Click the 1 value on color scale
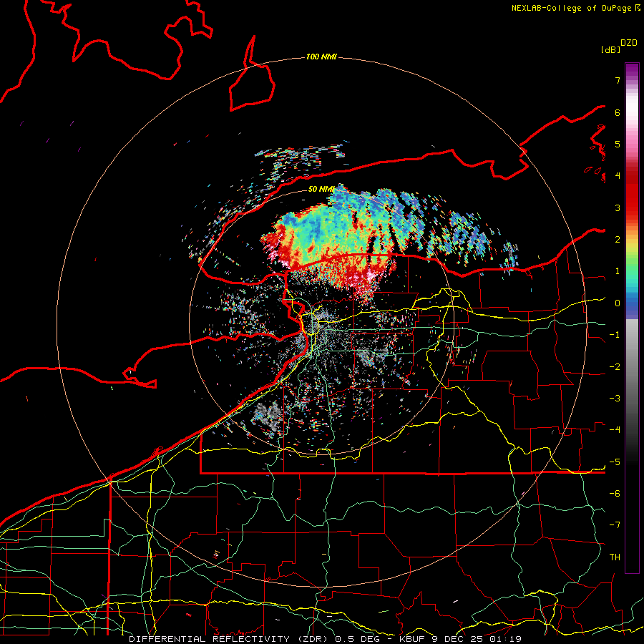This screenshot has height=644, width=644. click(x=618, y=271)
